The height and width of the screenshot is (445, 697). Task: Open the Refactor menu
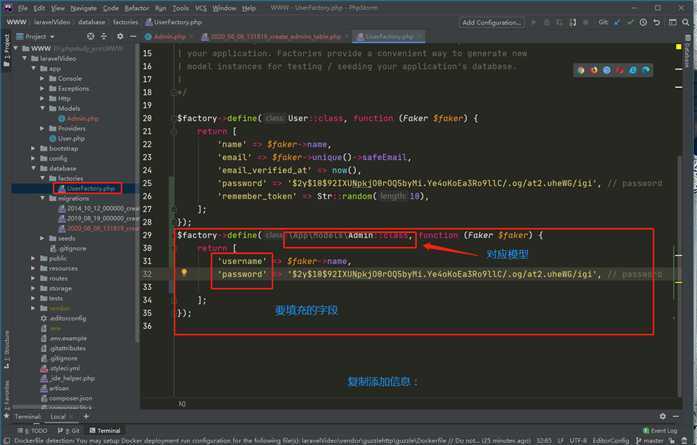(136, 8)
